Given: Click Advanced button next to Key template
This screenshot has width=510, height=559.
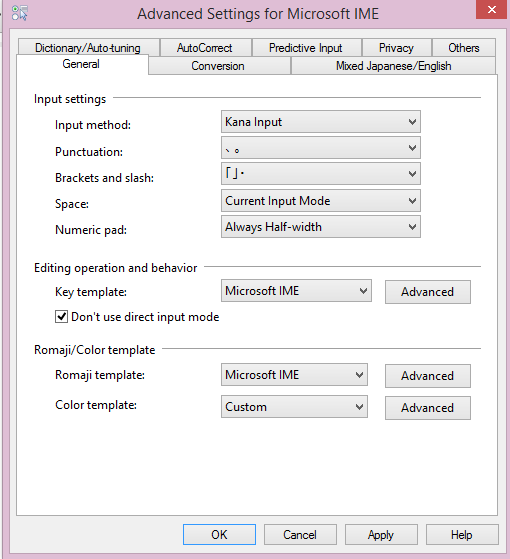Looking at the screenshot, I should tap(428, 292).
